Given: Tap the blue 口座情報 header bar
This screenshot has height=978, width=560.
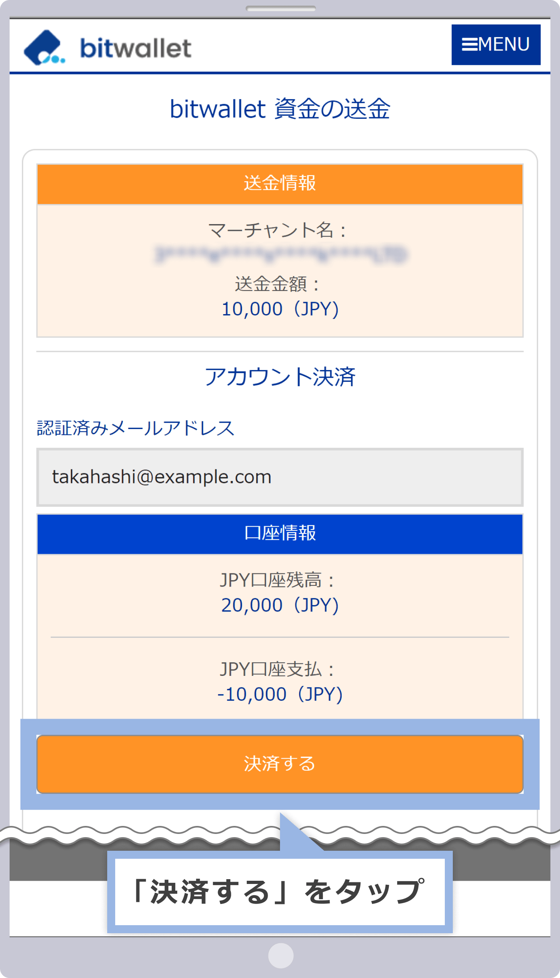Looking at the screenshot, I should 280,534.
